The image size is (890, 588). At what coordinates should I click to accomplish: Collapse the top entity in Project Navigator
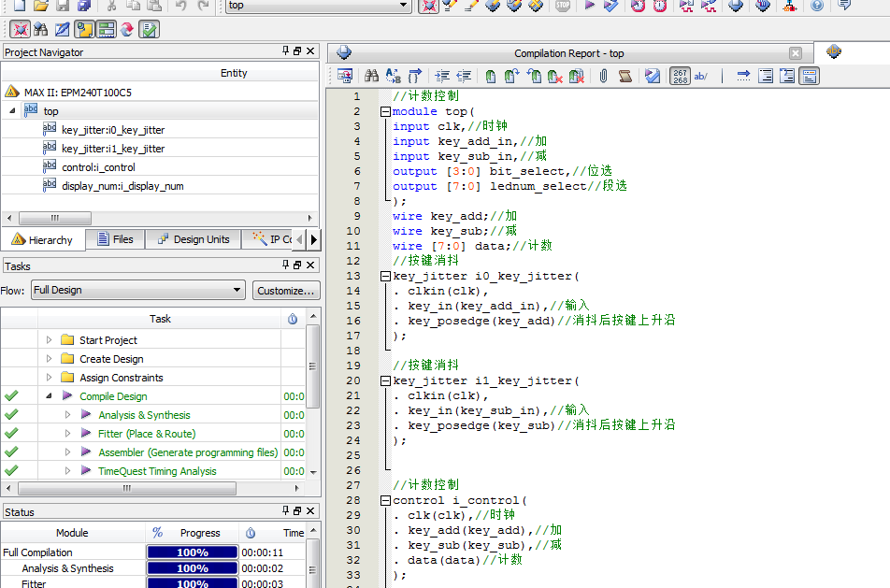(x=12, y=111)
